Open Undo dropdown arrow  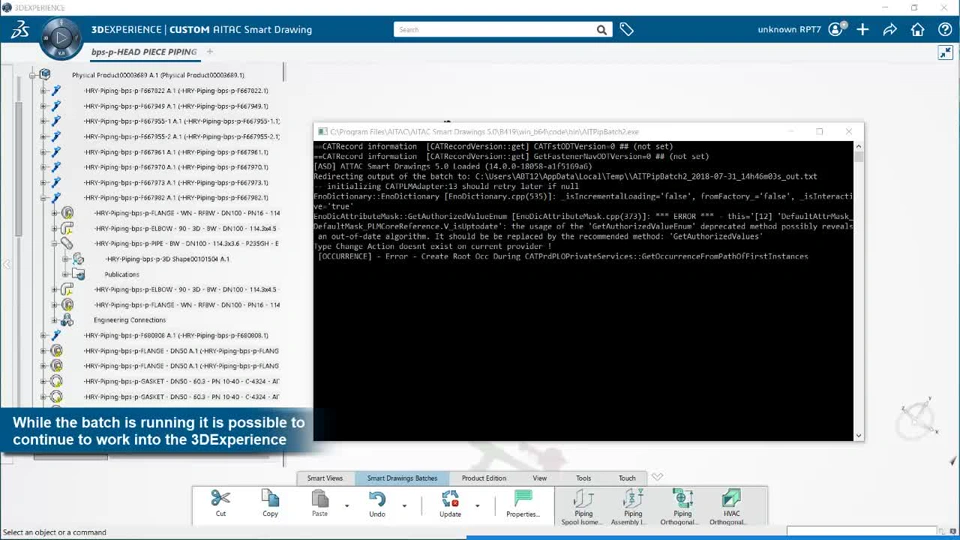pos(404,506)
